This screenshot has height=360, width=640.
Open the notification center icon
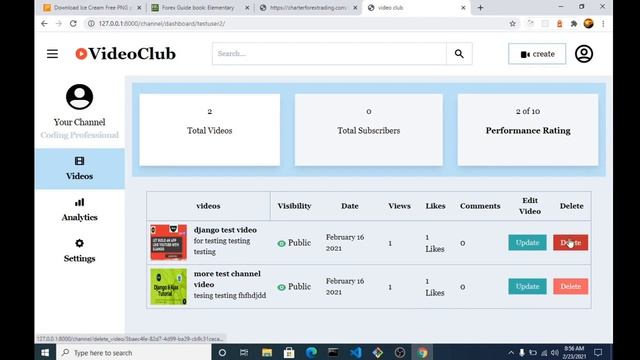(598, 352)
